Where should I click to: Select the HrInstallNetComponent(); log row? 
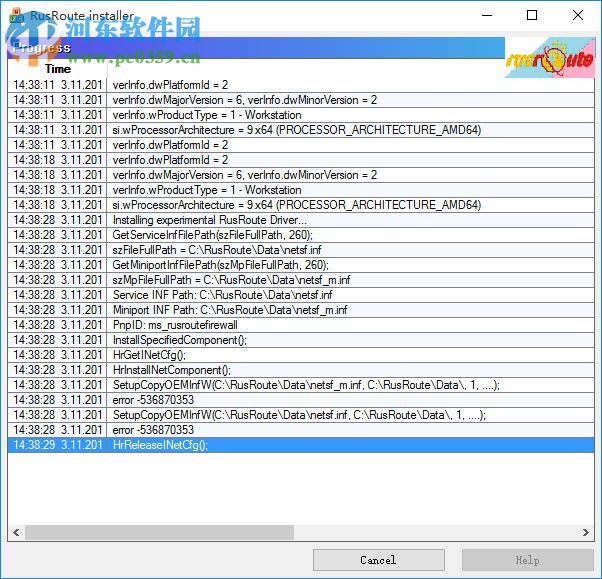point(301,370)
